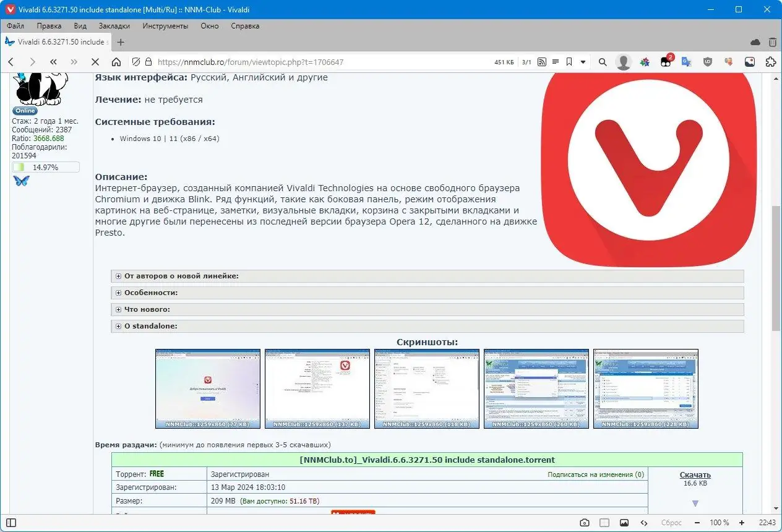
Task: Open the extension with red badge 2
Action: point(666,61)
